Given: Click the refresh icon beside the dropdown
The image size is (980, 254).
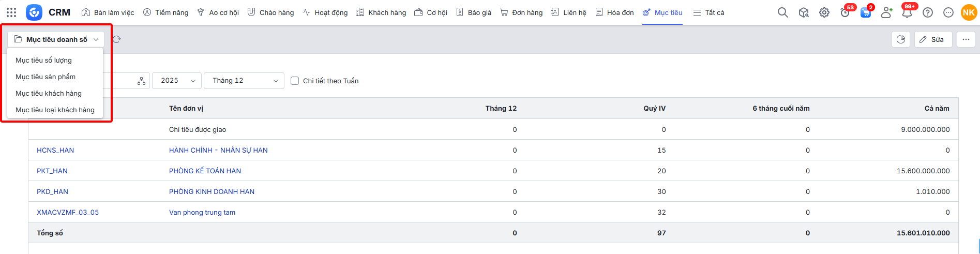Looking at the screenshot, I should click(117, 39).
